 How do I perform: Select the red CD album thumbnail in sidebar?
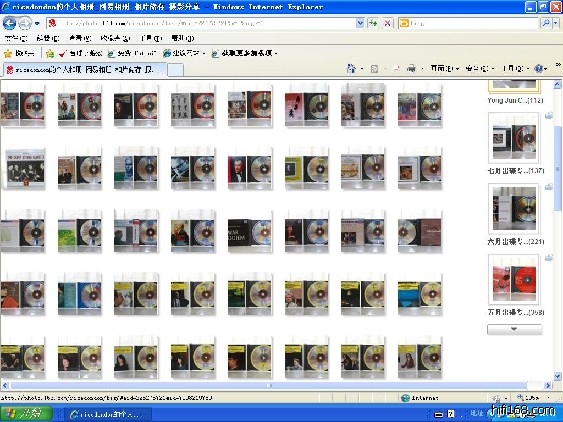tap(513, 279)
